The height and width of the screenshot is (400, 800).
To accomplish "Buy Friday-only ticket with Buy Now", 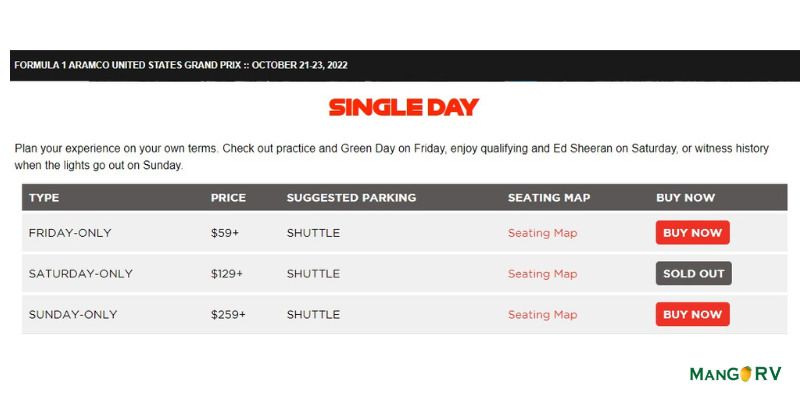I will pyautogui.click(x=692, y=233).
